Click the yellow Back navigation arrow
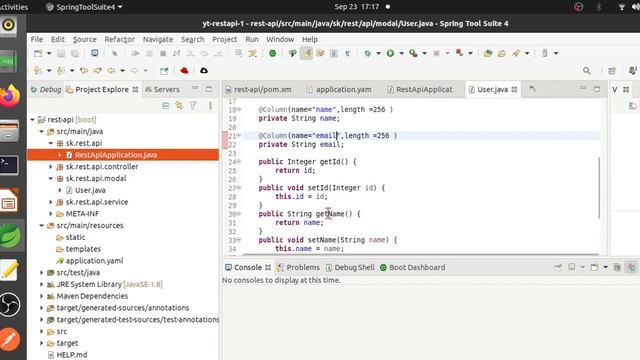 point(111,71)
